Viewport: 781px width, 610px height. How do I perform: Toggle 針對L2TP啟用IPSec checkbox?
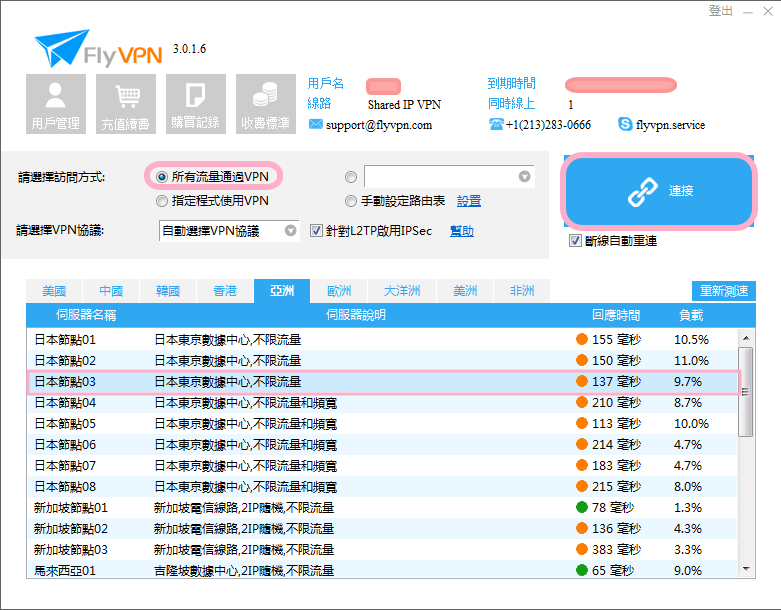tap(316, 231)
